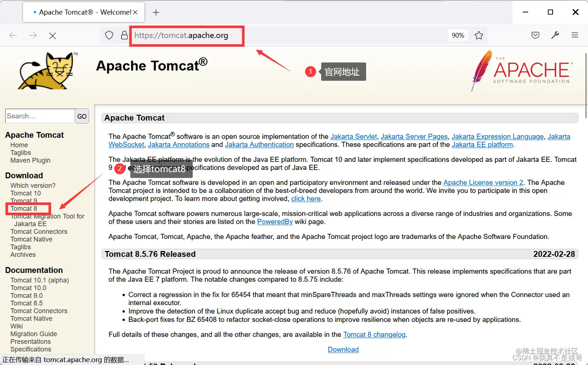This screenshot has width=588, height=365.
Task: Open Taglibs under the Apache Tomcat section
Action: point(21,153)
